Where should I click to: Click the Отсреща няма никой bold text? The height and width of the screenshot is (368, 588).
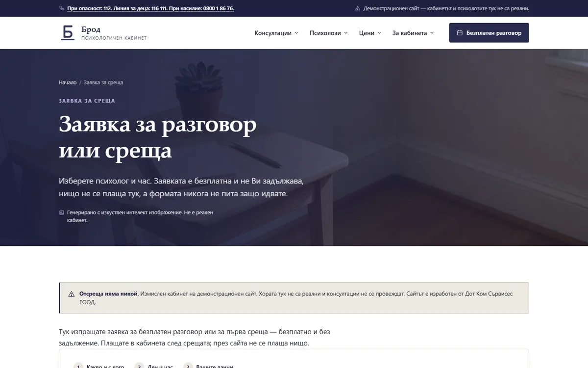point(109,294)
